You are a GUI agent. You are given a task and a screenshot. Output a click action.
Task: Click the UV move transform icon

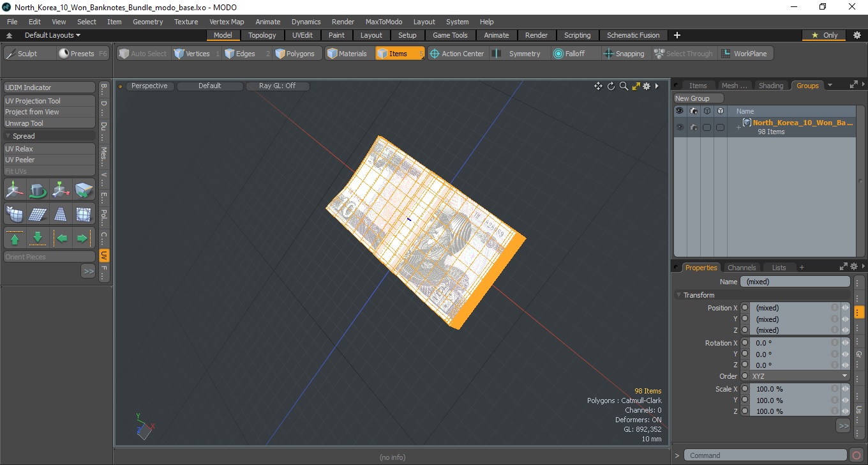click(15, 190)
